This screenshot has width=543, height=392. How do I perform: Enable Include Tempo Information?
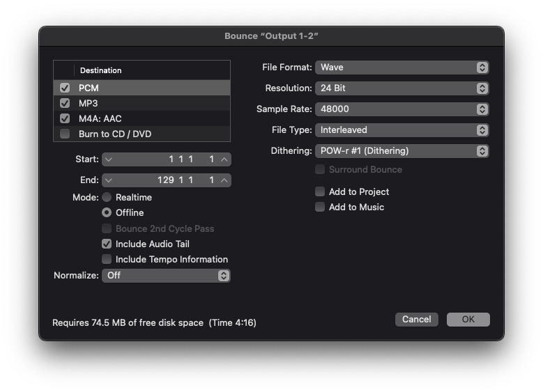tap(107, 260)
